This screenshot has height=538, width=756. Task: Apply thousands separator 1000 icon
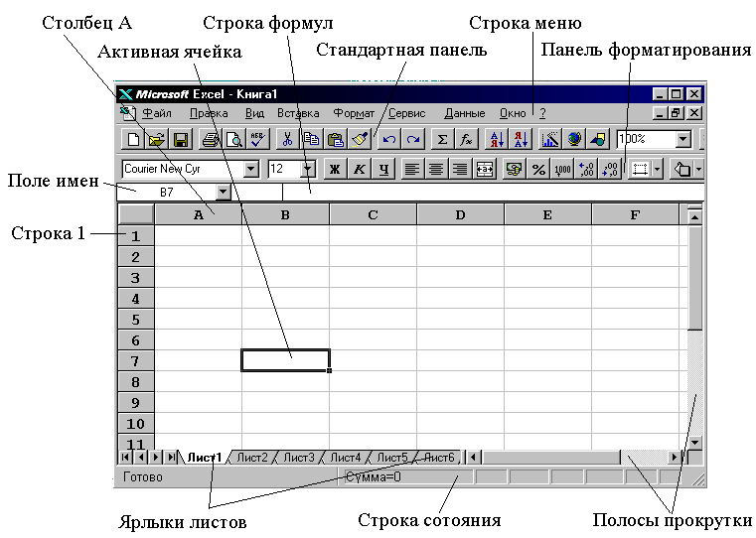[x=562, y=169]
